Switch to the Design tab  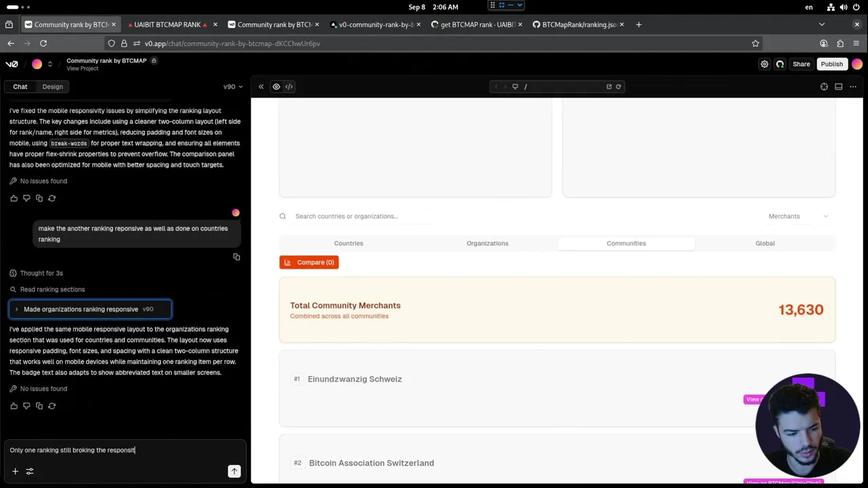(x=52, y=87)
